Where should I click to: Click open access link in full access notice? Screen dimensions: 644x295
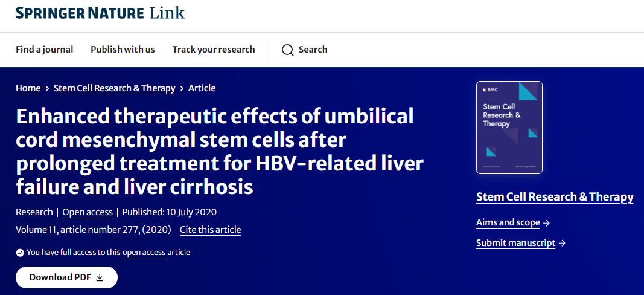(x=144, y=252)
